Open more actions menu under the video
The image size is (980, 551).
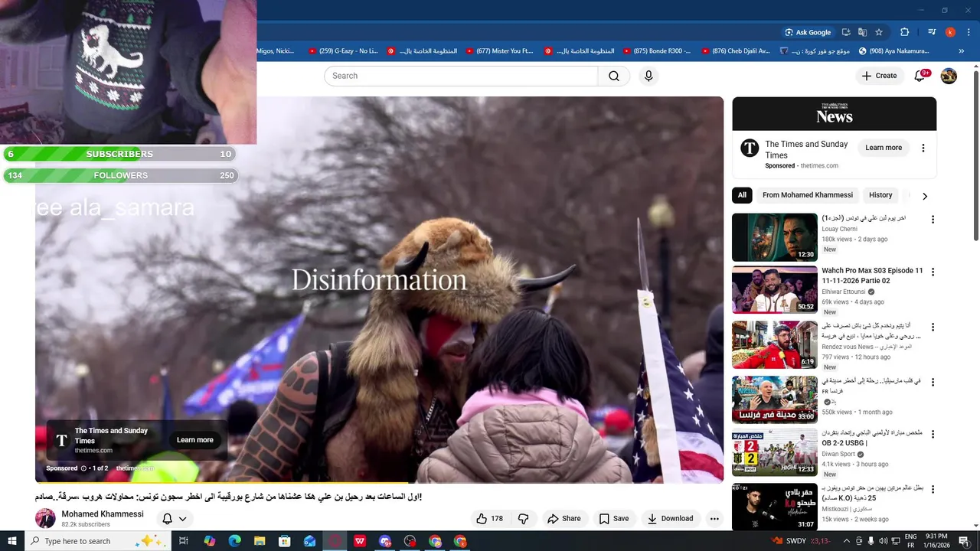(x=714, y=519)
